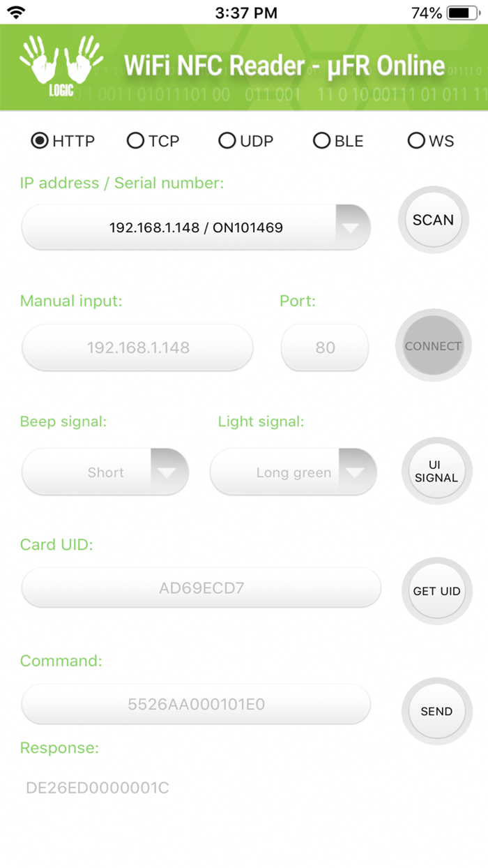Image resolution: width=488 pixels, height=868 pixels.
Task: Click the Command input field
Action: coord(195,704)
